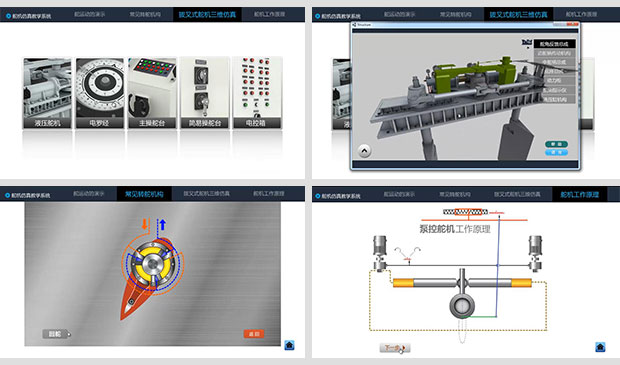Click the orange down arrow above the rotary vane
Image resolution: width=620 pixels, height=365 pixels.
point(145,224)
